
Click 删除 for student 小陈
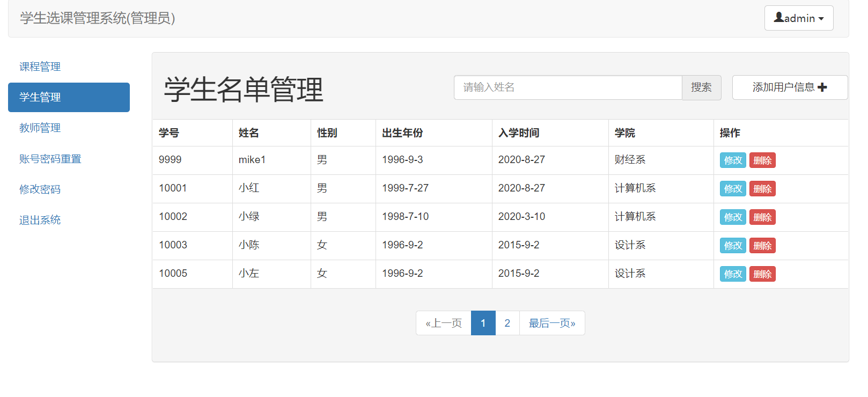pos(762,246)
